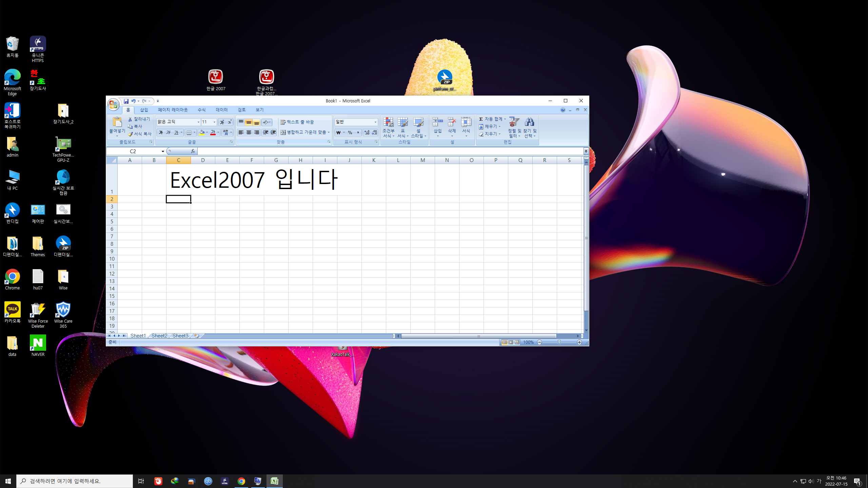Zoom in with the plus button
The height and width of the screenshot is (488, 868).
579,342
